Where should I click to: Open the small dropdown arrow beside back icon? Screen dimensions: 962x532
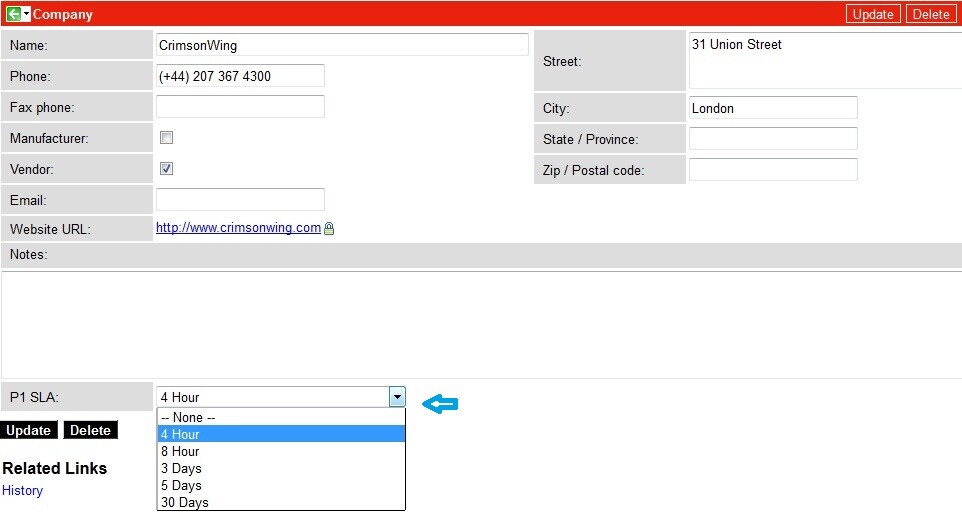click(26, 13)
